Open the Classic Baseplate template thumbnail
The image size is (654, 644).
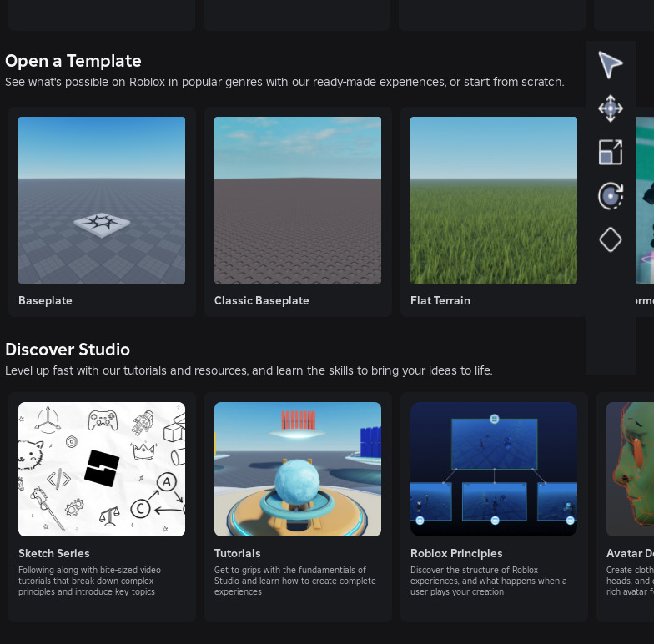click(298, 200)
